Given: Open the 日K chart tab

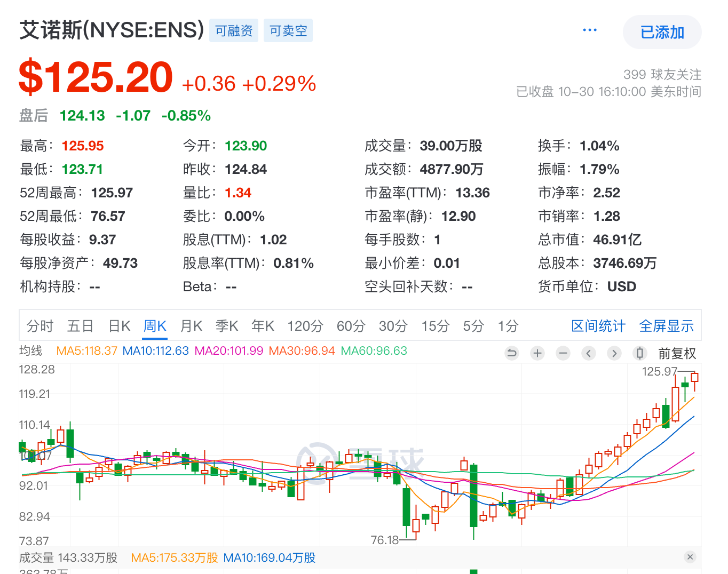Looking at the screenshot, I should coord(119,326).
